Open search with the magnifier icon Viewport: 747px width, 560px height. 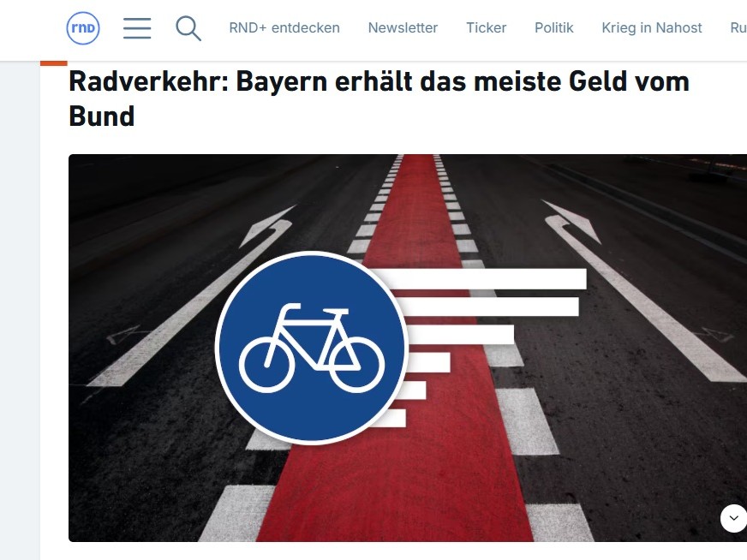[188, 28]
